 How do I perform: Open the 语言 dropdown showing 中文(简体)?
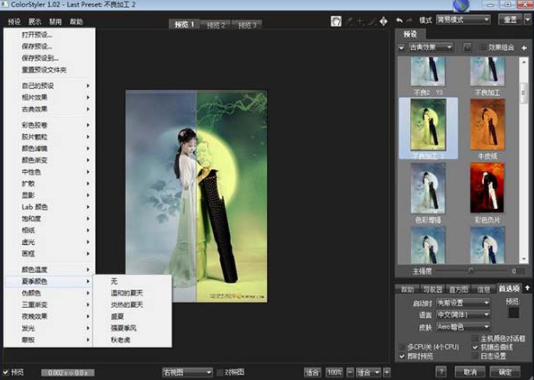463,314
